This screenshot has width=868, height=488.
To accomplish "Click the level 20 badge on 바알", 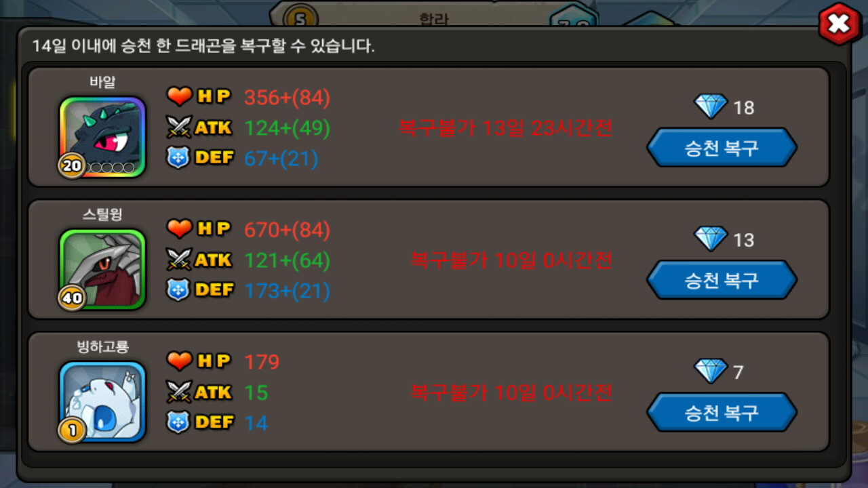I will click(x=72, y=165).
